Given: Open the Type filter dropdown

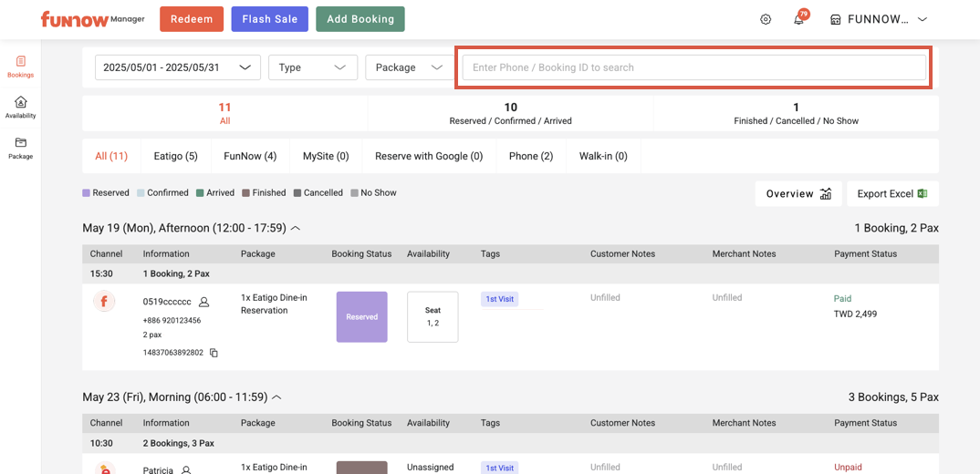Looking at the screenshot, I should (x=312, y=67).
